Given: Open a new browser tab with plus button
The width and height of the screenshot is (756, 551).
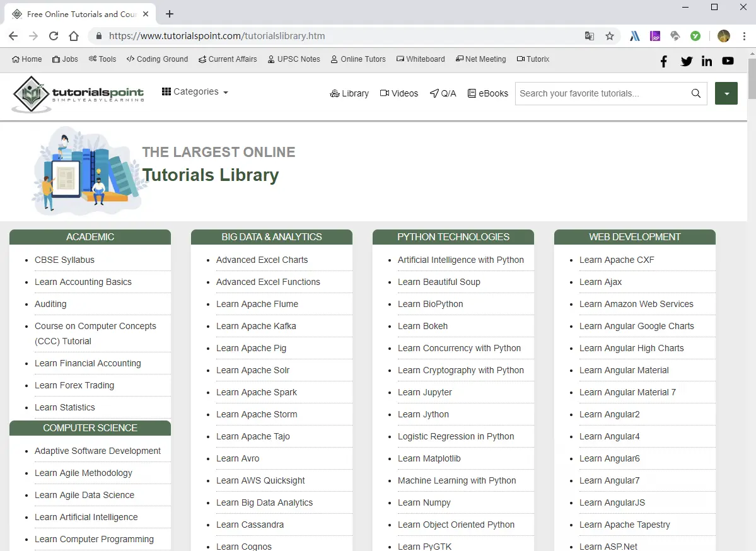Looking at the screenshot, I should tap(169, 14).
